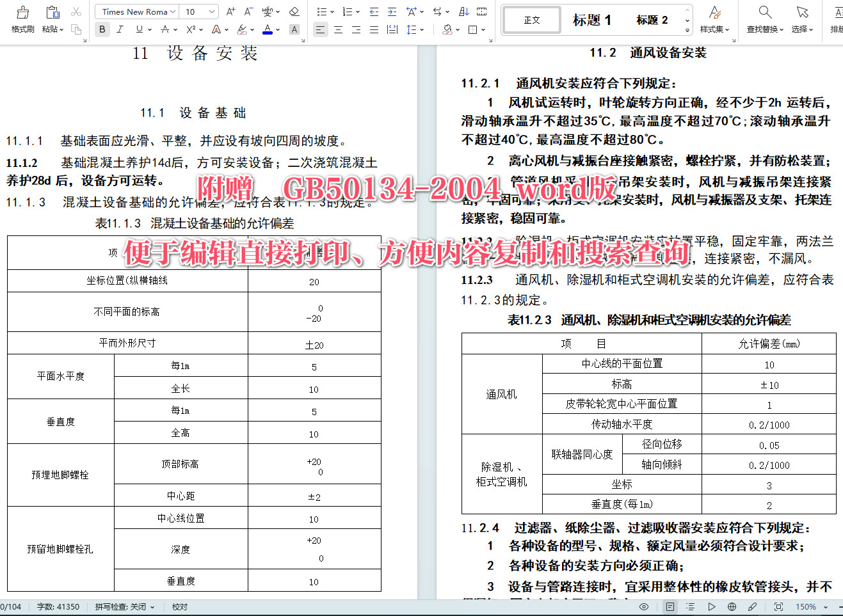Click the 校对 proofing button in status bar
The height and width of the screenshot is (616, 843).
tap(179, 606)
